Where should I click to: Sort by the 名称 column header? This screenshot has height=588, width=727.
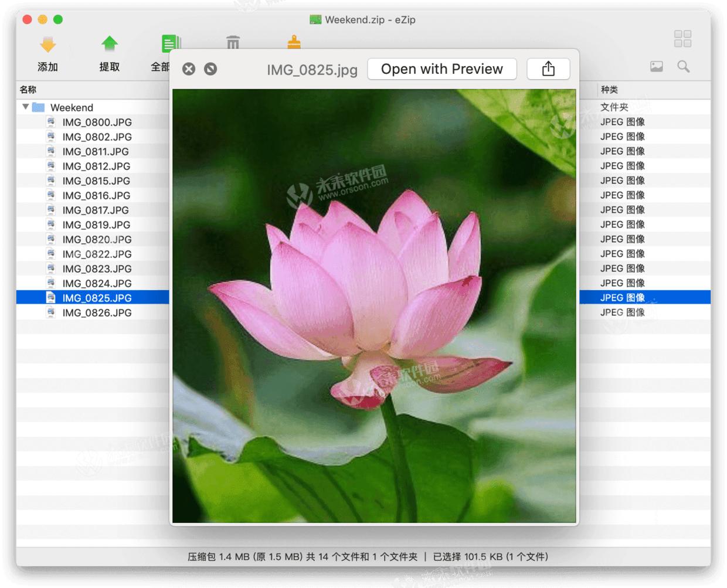tap(28, 90)
